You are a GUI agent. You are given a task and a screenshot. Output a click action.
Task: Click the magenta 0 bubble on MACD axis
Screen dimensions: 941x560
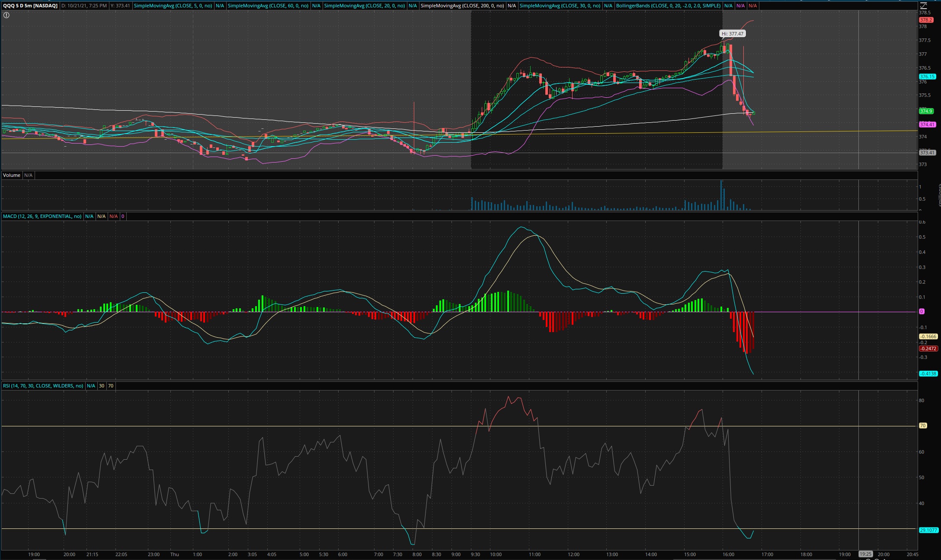pyautogui.click(x=922, y=311)
